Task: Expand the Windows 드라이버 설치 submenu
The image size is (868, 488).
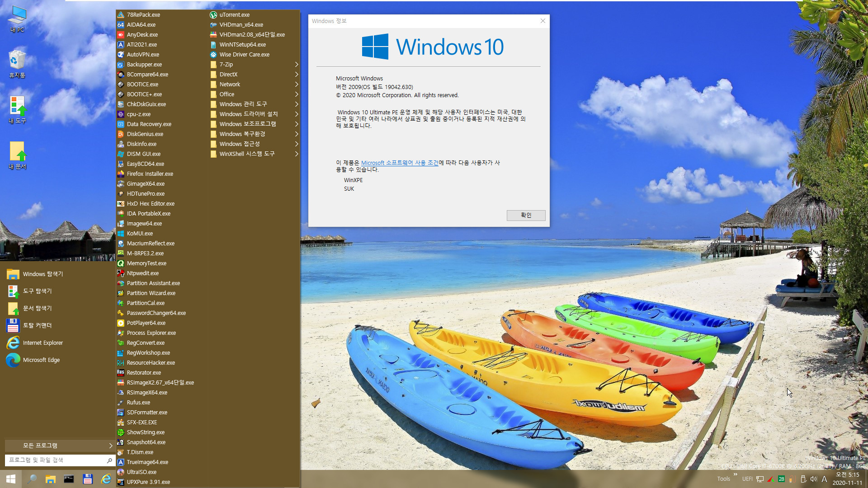Action: (x=254, y=114)
